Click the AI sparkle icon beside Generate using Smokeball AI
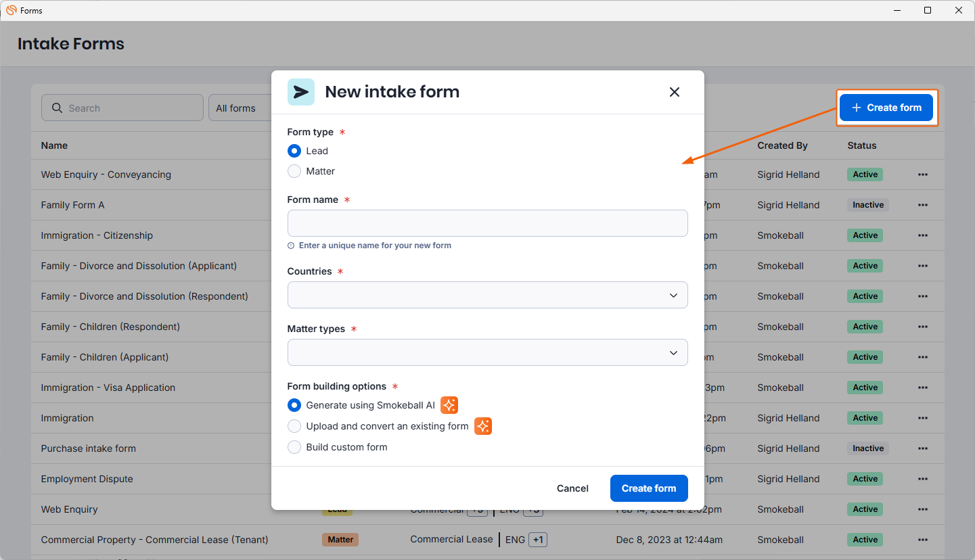Viewport: 975px width, 560px height. 449,405
